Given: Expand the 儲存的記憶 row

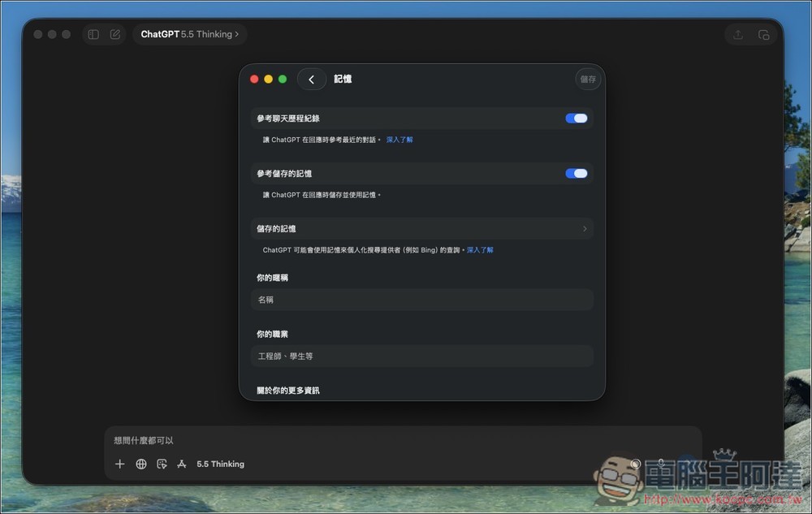Looking at the screenshot, I should point(422,228).
